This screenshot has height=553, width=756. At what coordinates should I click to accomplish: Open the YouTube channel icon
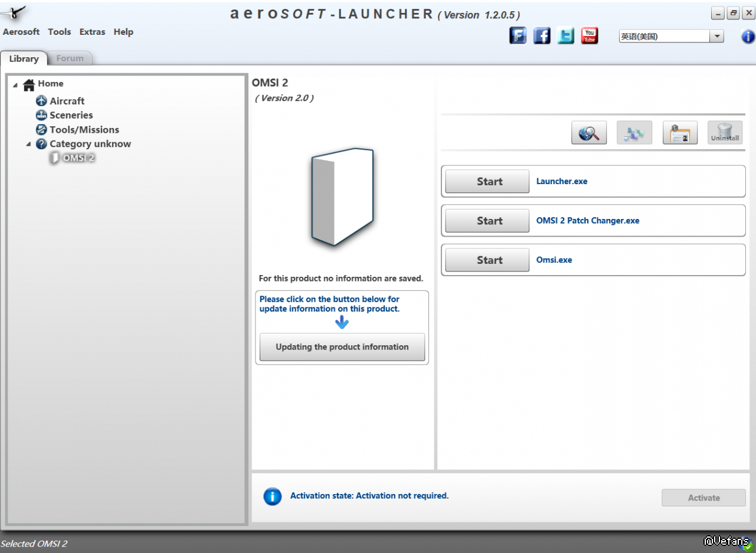tap(589, 36)
